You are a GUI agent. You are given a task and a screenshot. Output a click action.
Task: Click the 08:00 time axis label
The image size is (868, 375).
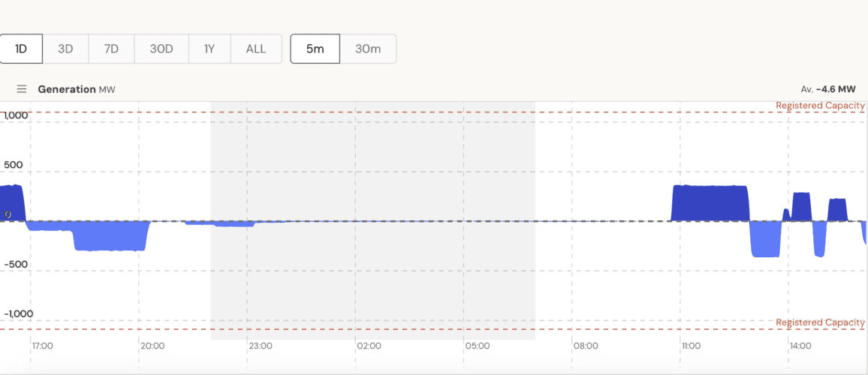(x=586, y=346)
